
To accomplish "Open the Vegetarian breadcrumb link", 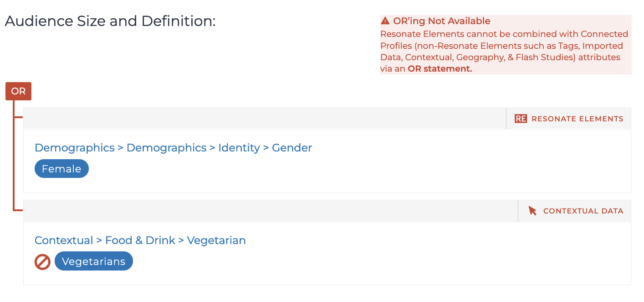I will (216, 240).
